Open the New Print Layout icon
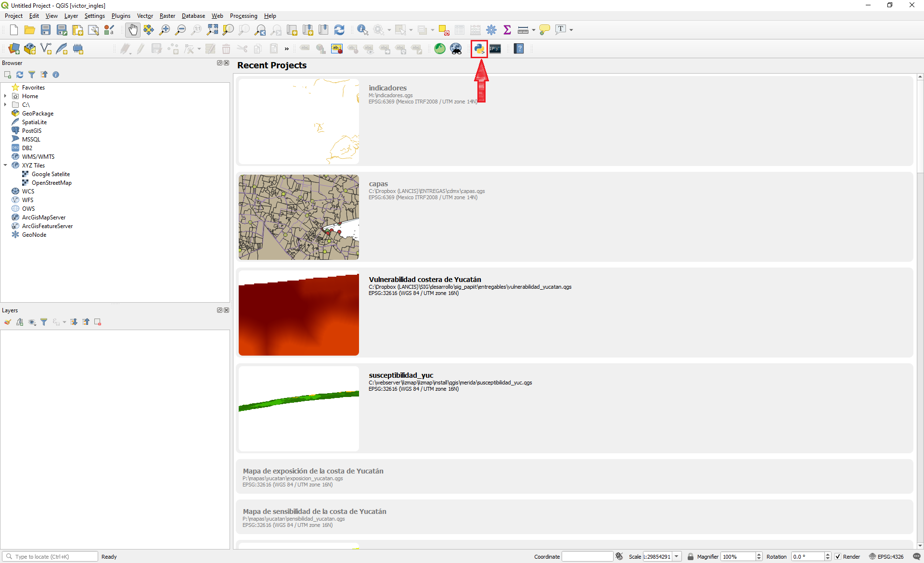This screenshot has width=924, height=563. click(x=77, y=30)
